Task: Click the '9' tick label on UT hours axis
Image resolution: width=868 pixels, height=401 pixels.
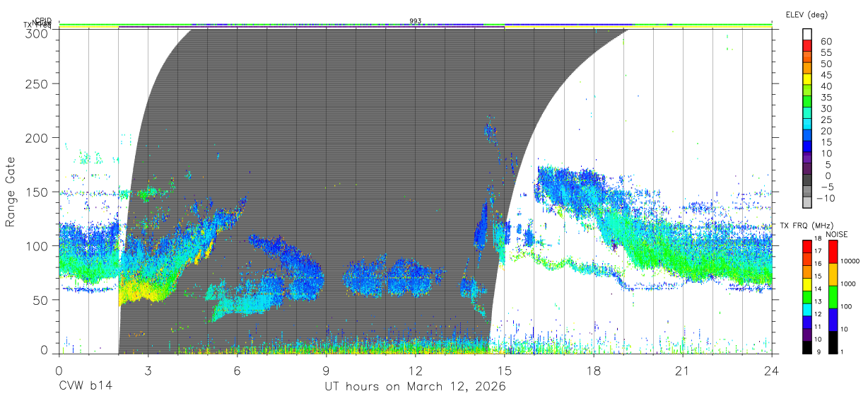Action: pyautogui.click(x=326, y=370)
